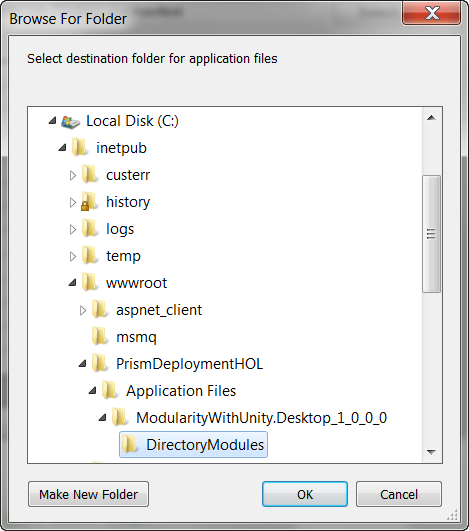Expand the custerr folder node

[x=72, y=175]
